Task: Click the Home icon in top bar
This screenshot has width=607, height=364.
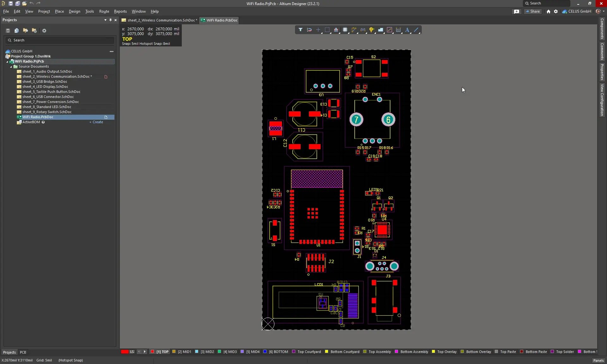Action: (x=549, y=11)
